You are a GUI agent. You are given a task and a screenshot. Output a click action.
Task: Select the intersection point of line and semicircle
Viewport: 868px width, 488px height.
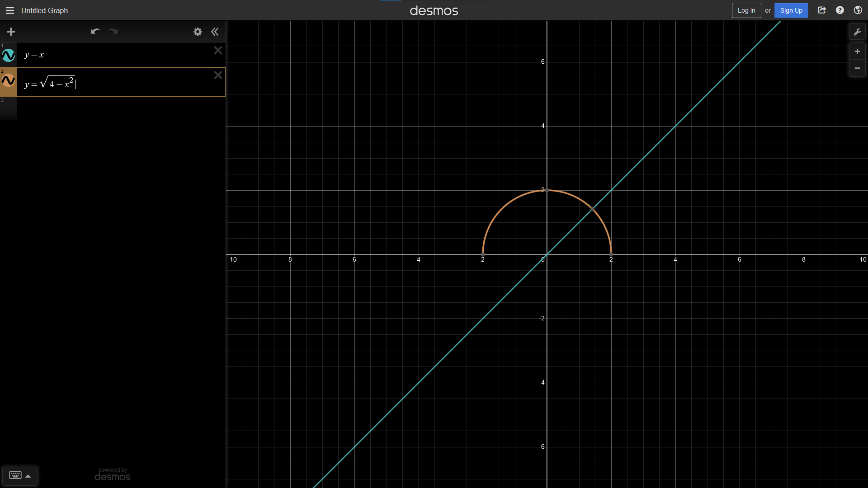click(x=592, y=209)
